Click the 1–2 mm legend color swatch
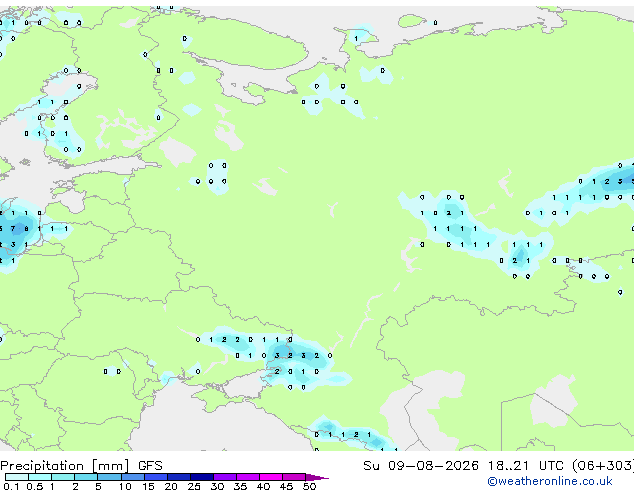634x490 pixels. (63, 477)
